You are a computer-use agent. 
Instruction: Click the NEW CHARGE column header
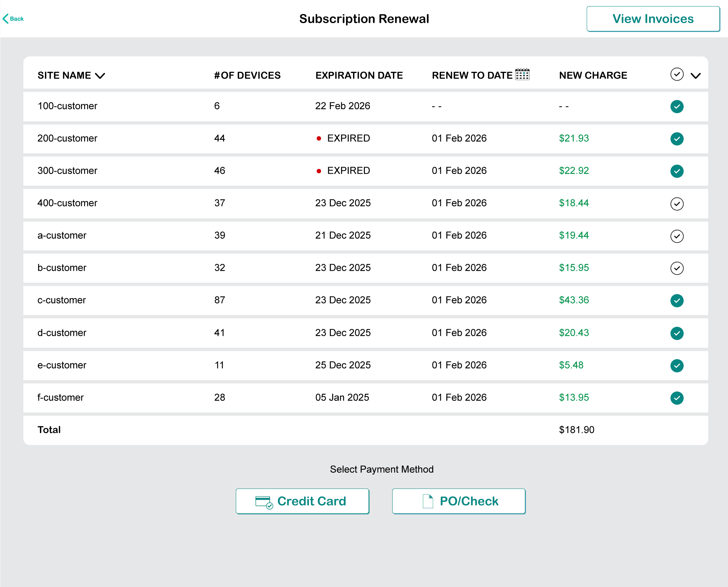click(593, 75)
